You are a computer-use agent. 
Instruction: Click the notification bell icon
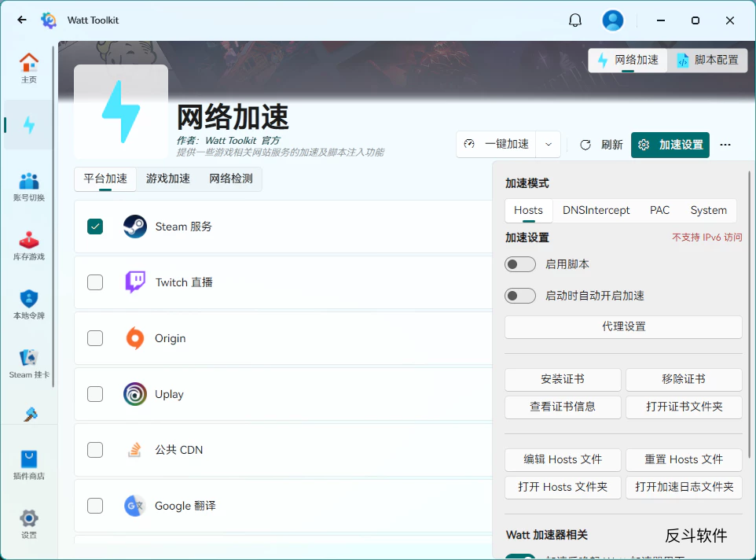[x=575, y=20]
